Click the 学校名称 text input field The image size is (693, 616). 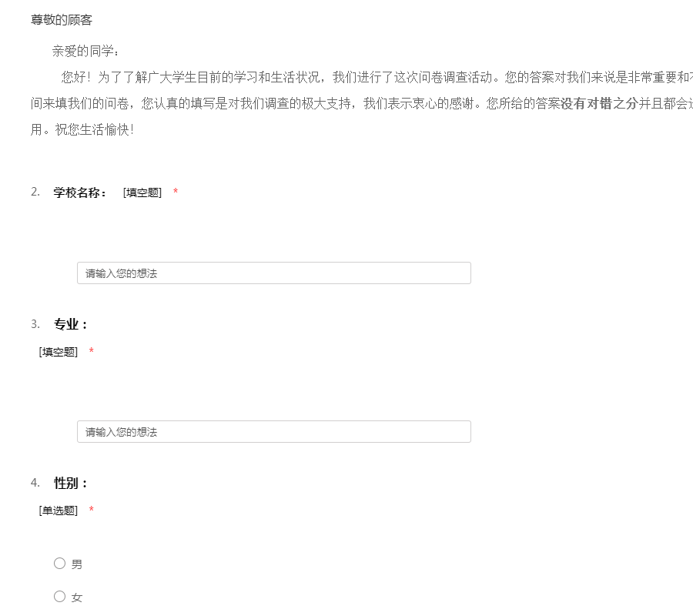click(x=274, y=273)
